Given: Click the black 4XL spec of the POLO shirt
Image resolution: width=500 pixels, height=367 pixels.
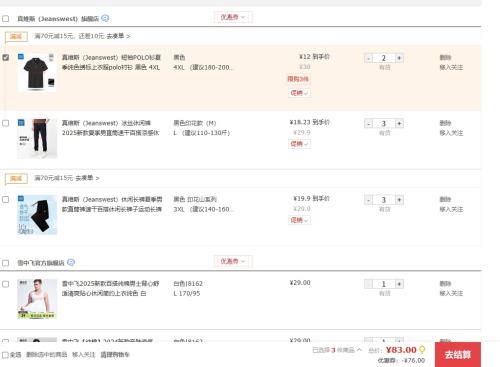Looking at the screenshot, I should (x=203, y=62).
